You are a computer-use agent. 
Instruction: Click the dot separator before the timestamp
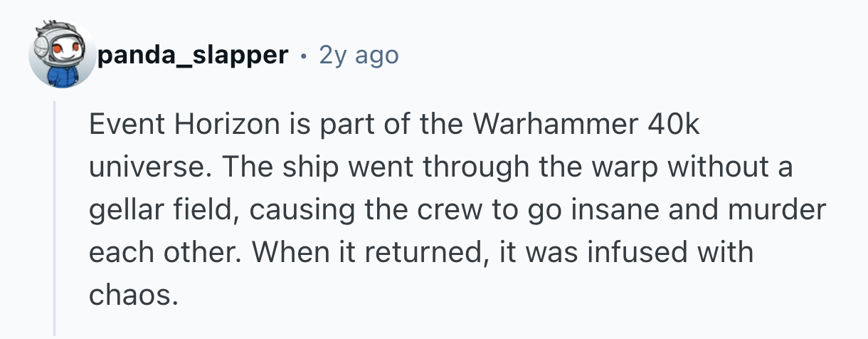pos(304,55)
